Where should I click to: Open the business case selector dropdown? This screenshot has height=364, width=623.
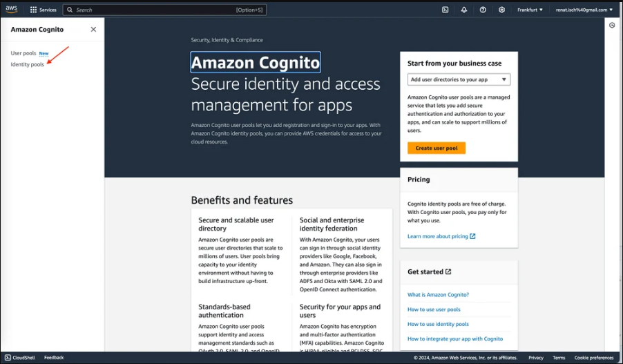click(459, 79)
